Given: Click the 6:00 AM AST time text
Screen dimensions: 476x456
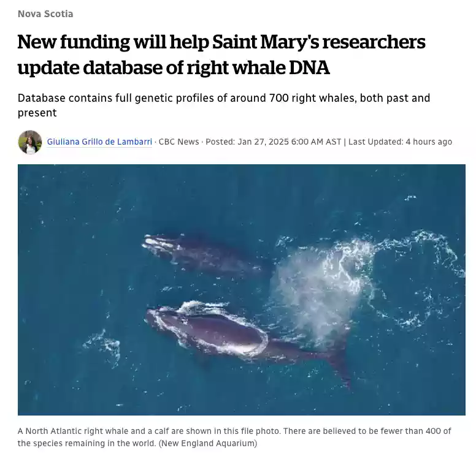Looking at the screenshot, I should click(x=316, y=142).
